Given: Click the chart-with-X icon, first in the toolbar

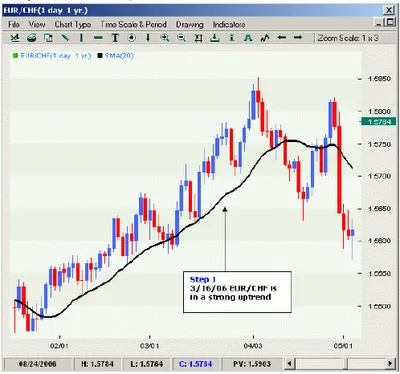Looking at the screenshot, I should point(15,38).
